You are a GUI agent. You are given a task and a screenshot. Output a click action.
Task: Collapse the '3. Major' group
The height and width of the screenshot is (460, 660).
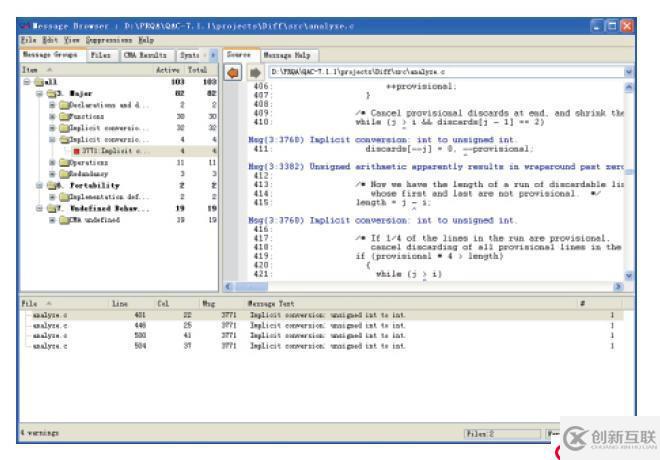39,93
